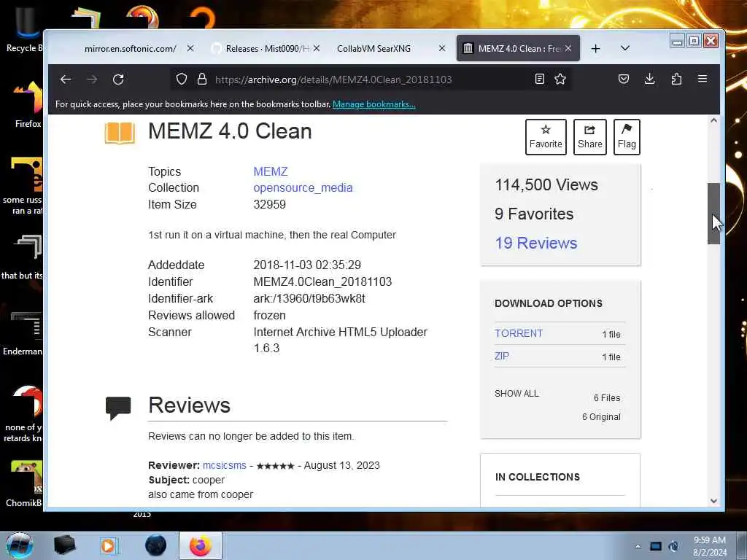Switch to the CollabVM SearXNG tab
Screen dimensions: 747x560
pyautogui.click(x=373, y=49)
